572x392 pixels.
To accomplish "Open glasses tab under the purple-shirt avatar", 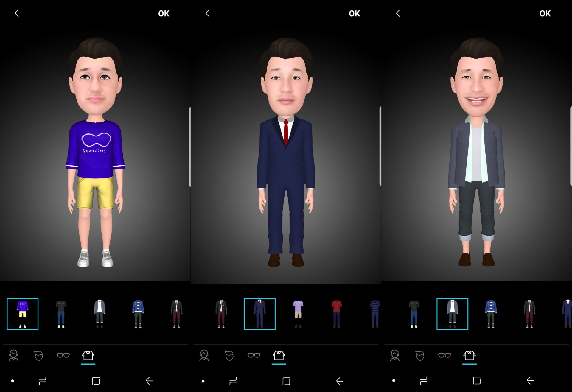I will click(x=63, y=355).
